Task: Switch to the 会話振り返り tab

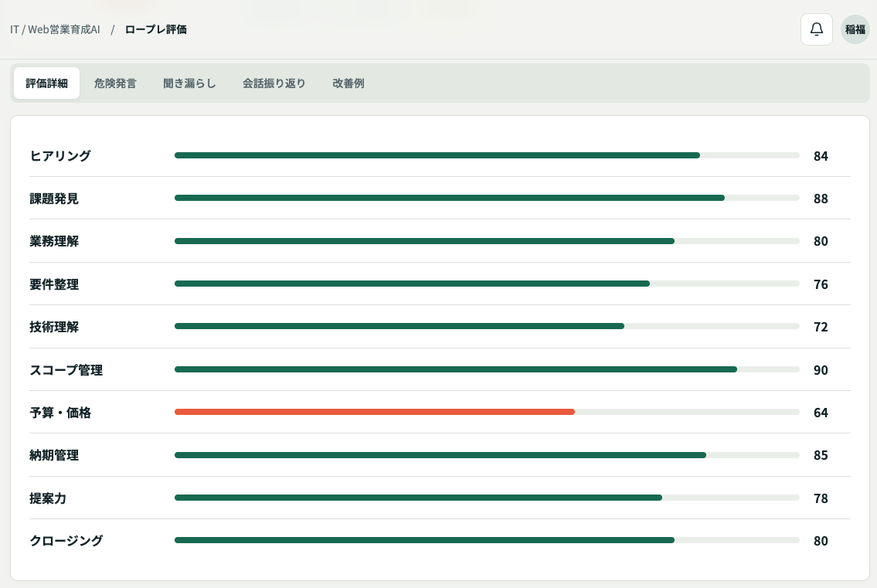Action: tap(274, 83)
